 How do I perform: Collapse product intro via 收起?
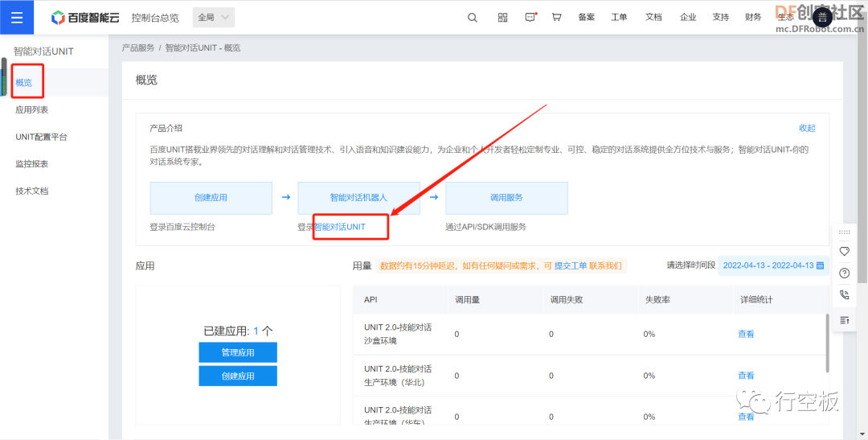807,128
